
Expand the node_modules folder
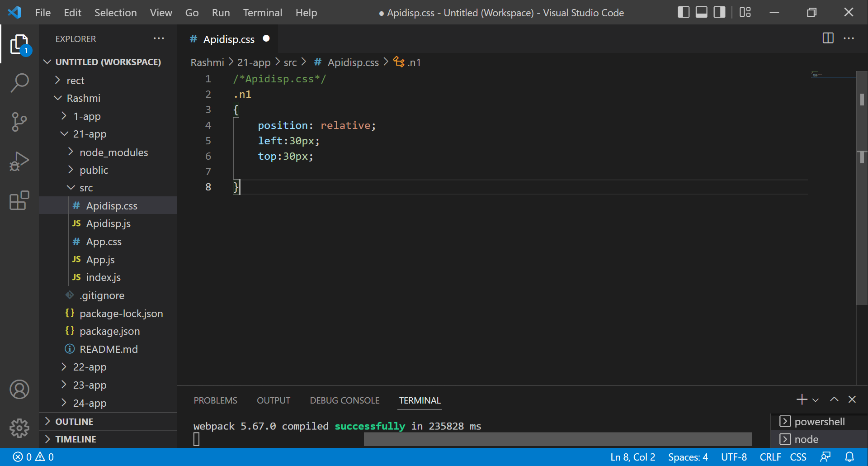[x=108, y=152]
